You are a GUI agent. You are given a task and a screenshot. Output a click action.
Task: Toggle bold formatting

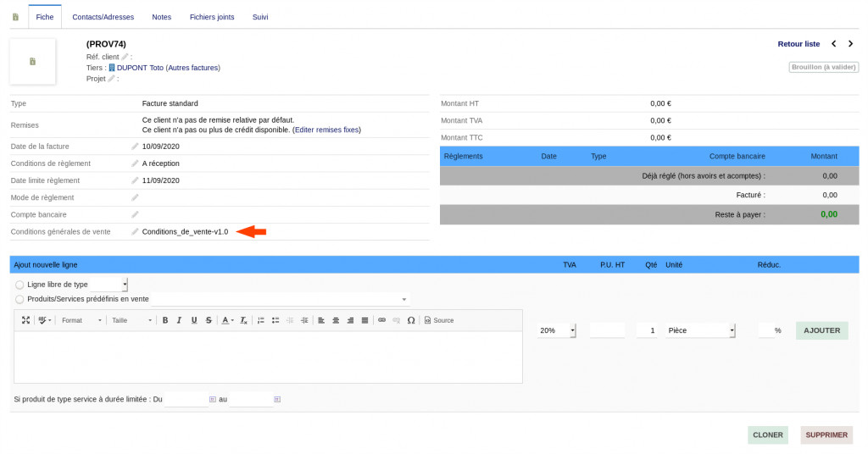(x=165, y=320)
